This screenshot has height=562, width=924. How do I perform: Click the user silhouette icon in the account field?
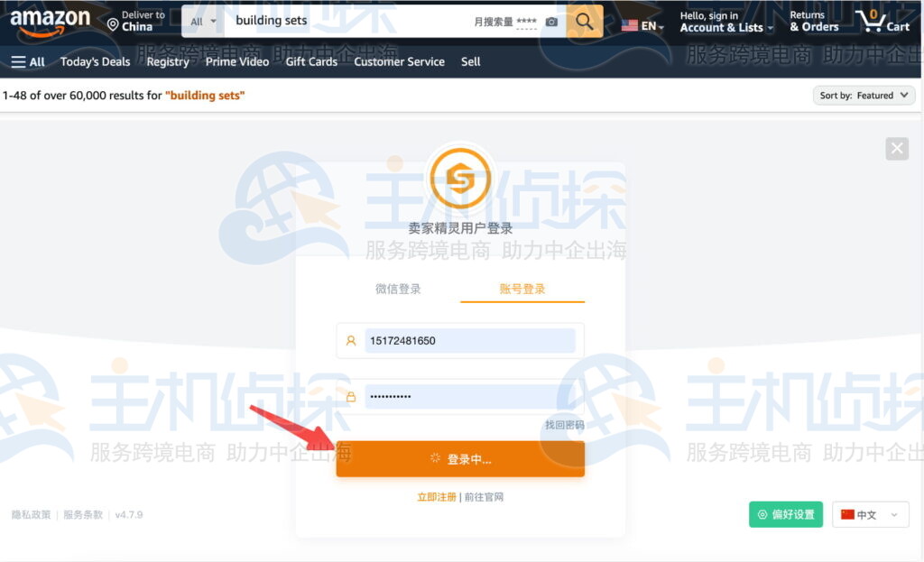click(x=351, y=340)
